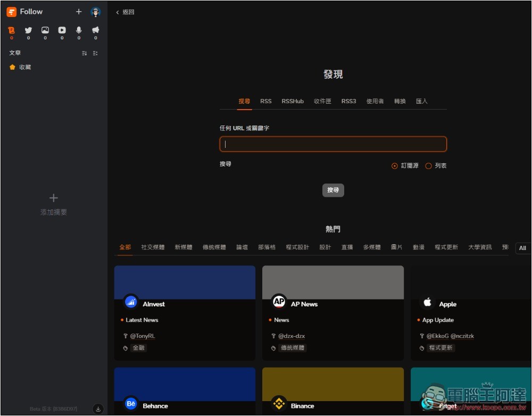Click the download icon at sidebar bottom
The width and height of the screenshot is (532, 416).
point(98,409)
